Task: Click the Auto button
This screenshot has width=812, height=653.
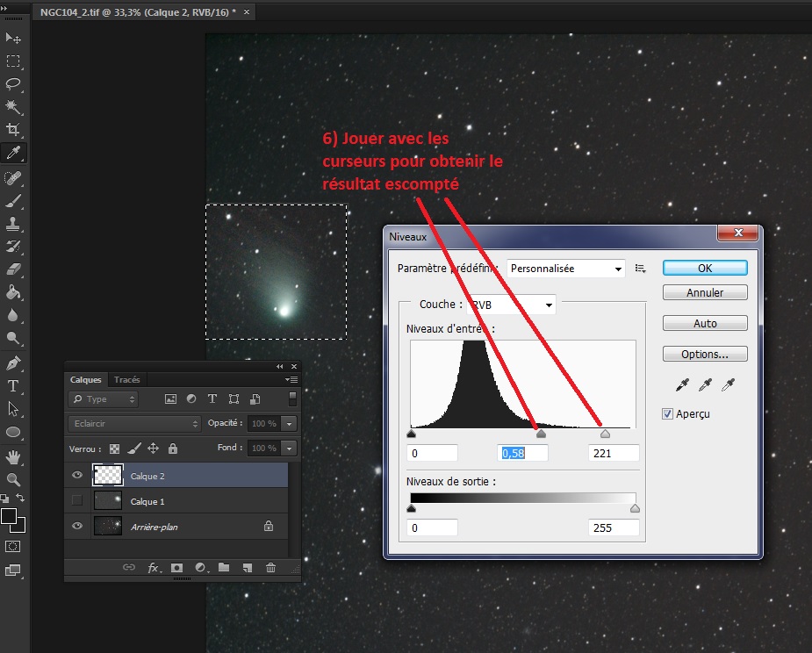Action: click(x=705, y=323)
